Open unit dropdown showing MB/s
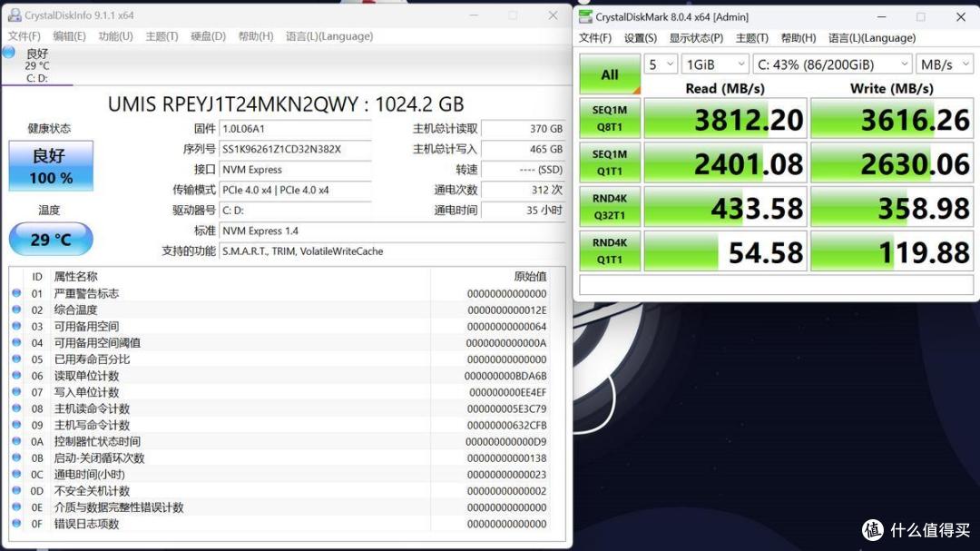 coord(945,64)
